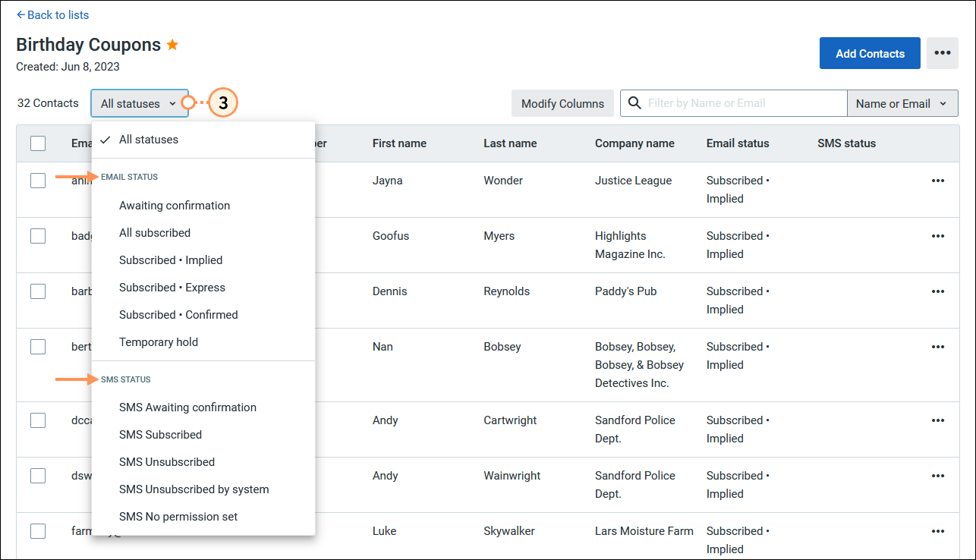976x560 pixels.
Task: Open the Name or Email search type dropdown
Action: tap(902, 103)
